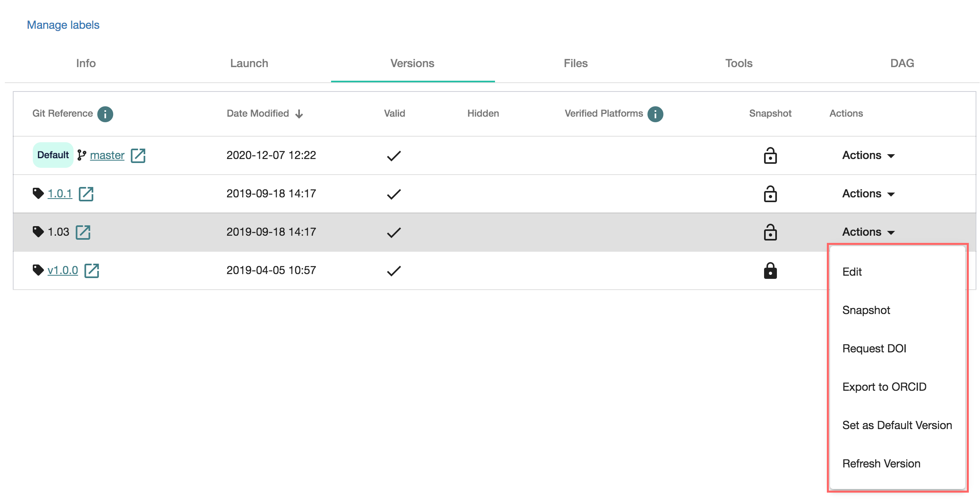Open external link icon for tag 1.03
Screen dimensions: 980x503
[x=83, y=232]
